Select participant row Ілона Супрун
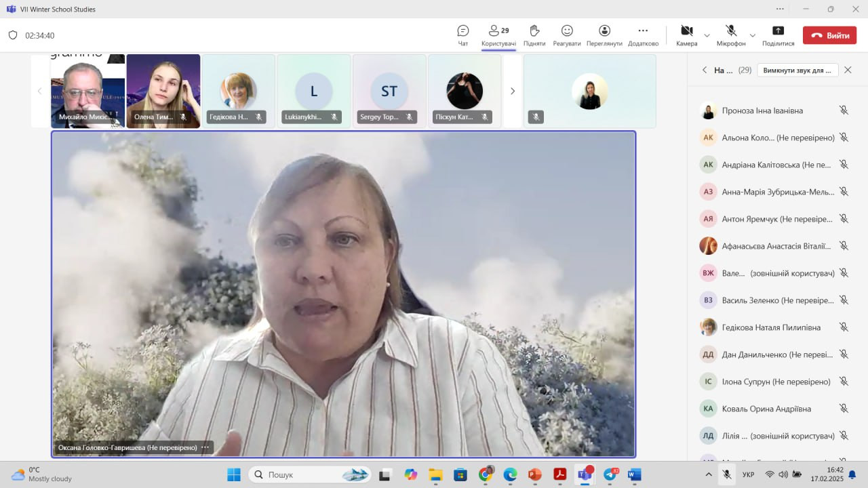The width and height of the screenshot is (868, 488). (775, 382)
